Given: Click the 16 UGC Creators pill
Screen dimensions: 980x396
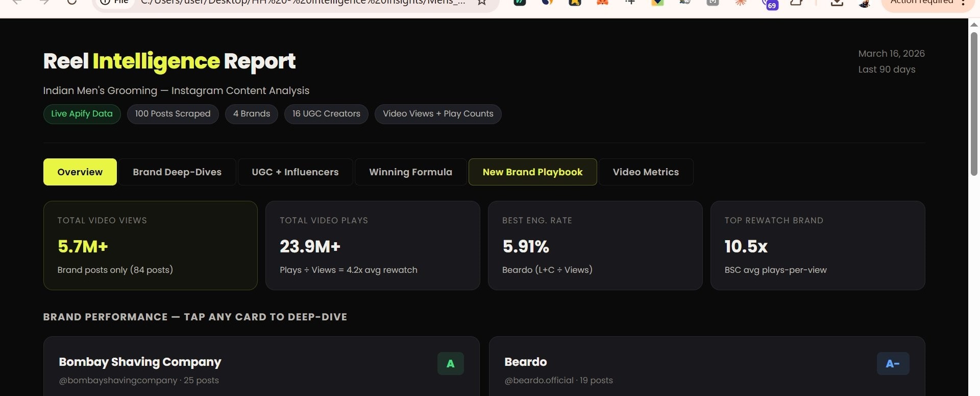Looking at the screenshot, I should coord(326,114).
